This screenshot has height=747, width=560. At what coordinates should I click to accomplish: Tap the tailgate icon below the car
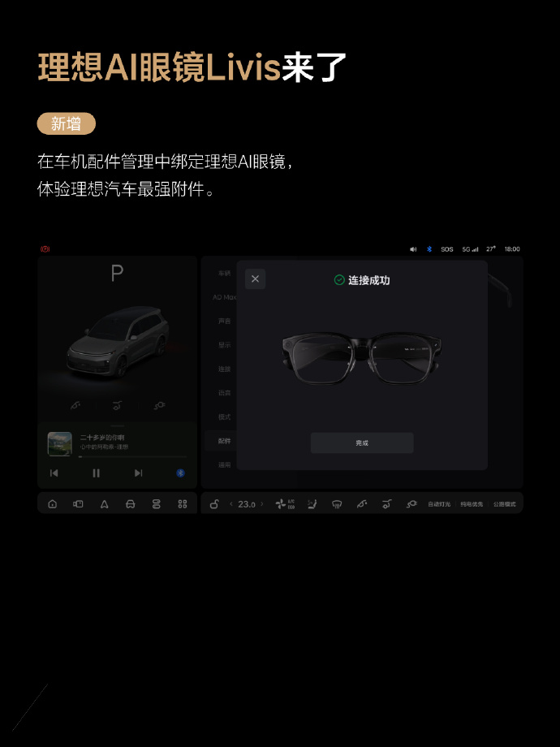click(117, 405)
